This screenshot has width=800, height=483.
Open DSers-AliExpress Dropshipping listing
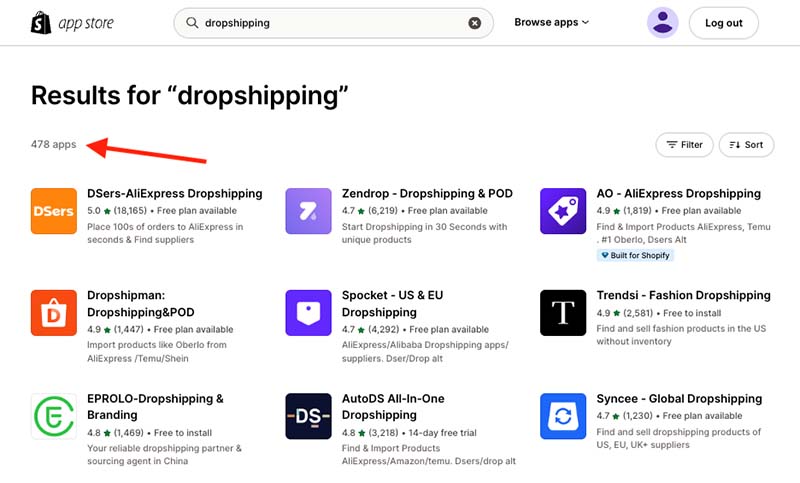(x=174, y=194)
